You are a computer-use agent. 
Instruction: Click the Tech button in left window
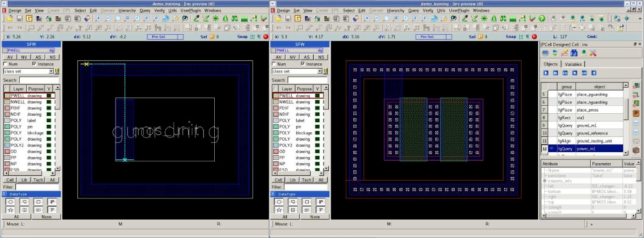coord(38,180)
